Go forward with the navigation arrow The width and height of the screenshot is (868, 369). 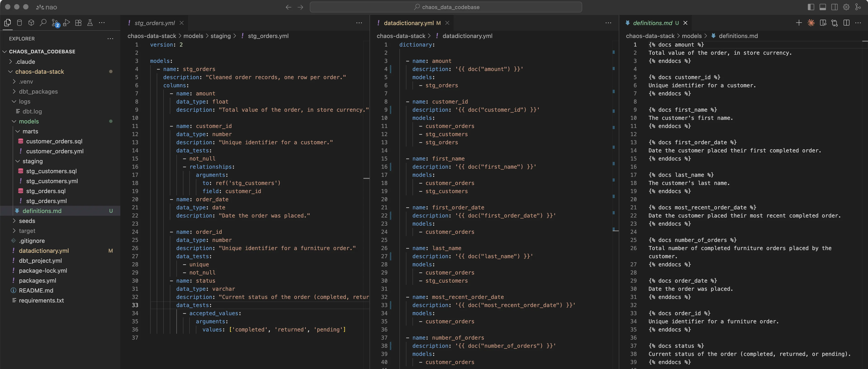coord(300,7)
